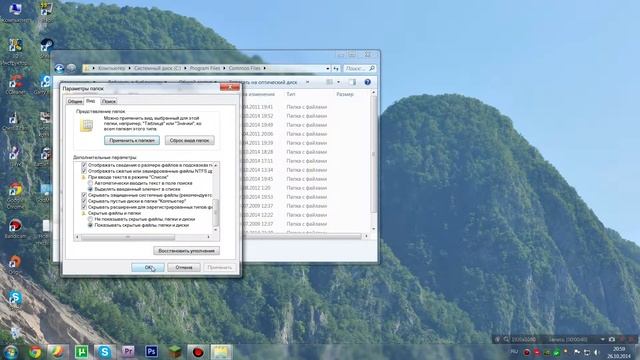Click the Компьютер desktop icon

coord(16,12)
